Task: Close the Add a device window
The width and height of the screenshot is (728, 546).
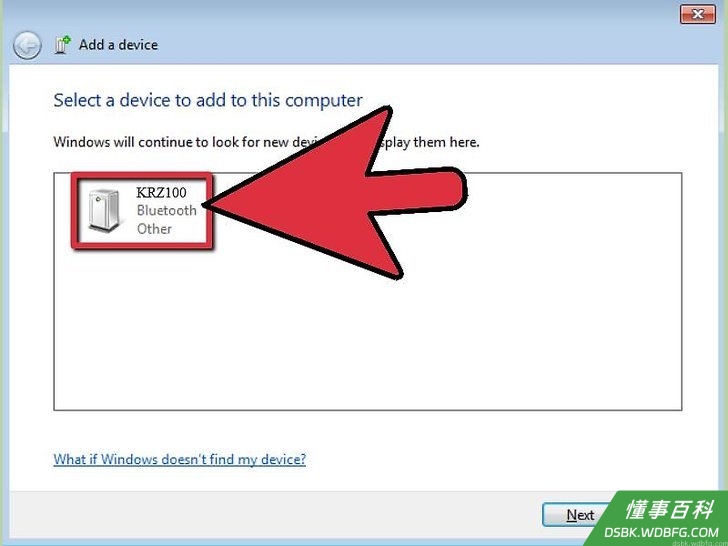Action: [x=697, y=14]
